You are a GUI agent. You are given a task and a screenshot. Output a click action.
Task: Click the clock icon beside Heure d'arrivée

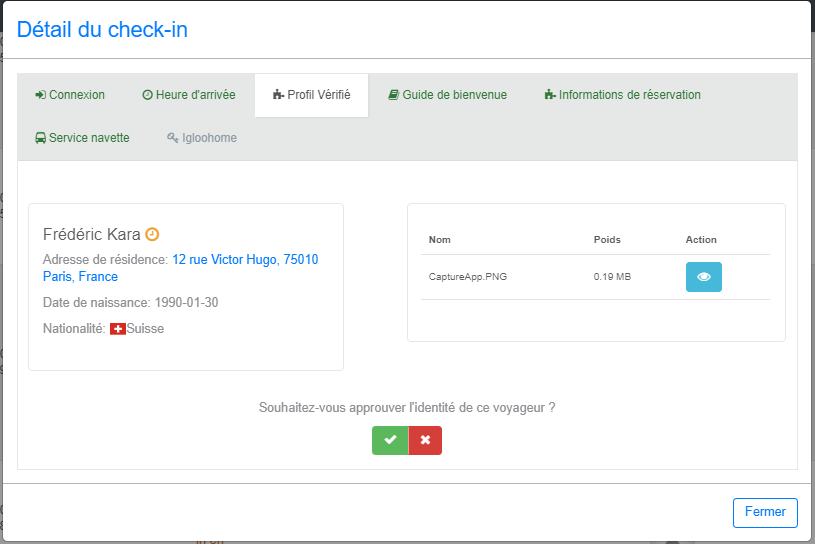click(147, 95)
